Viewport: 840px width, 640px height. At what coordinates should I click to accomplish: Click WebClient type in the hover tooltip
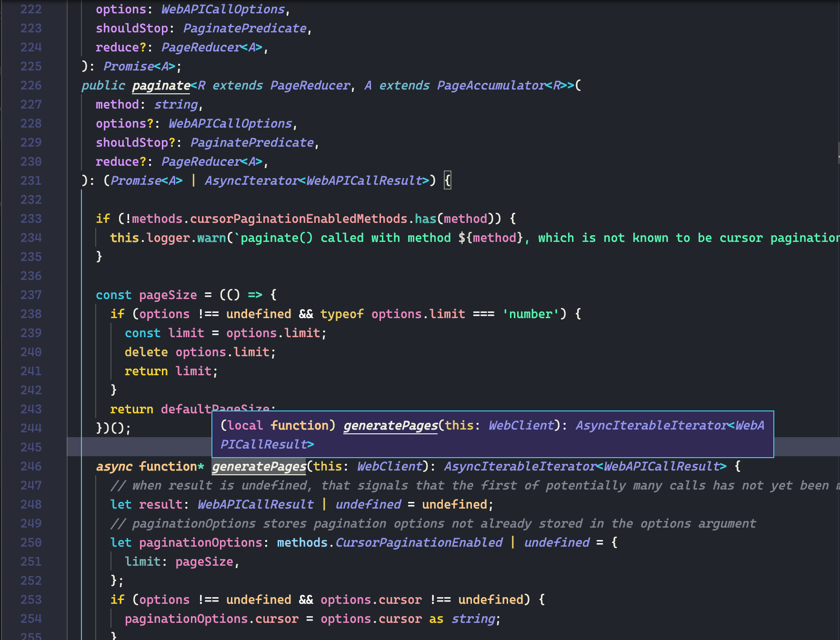click(x=521, y=425)
